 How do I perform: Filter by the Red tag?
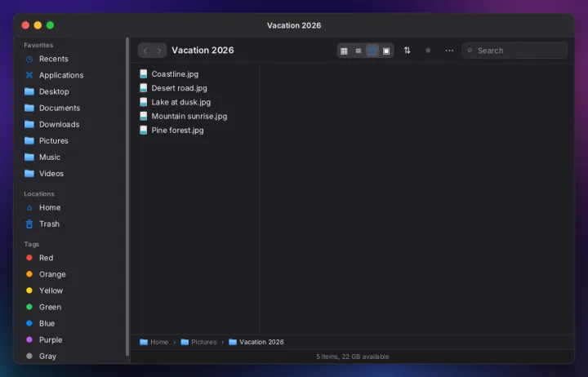pyautogui.click(x=73, y=258)
